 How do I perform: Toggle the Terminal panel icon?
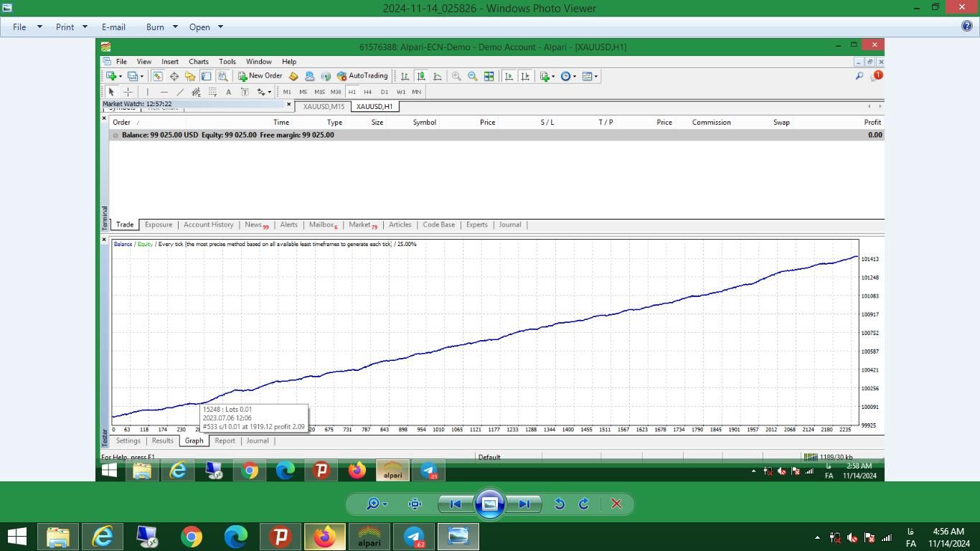pos(206,76)
